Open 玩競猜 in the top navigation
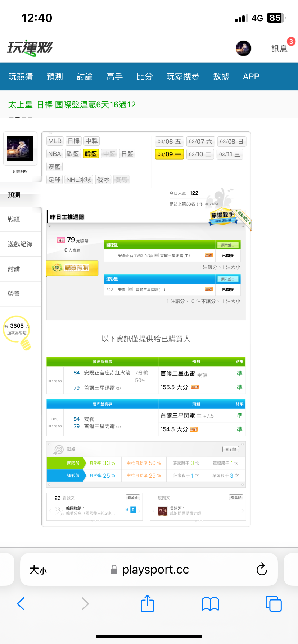Image resolution: width=298 pixels, height=644 pixels. 21,77
